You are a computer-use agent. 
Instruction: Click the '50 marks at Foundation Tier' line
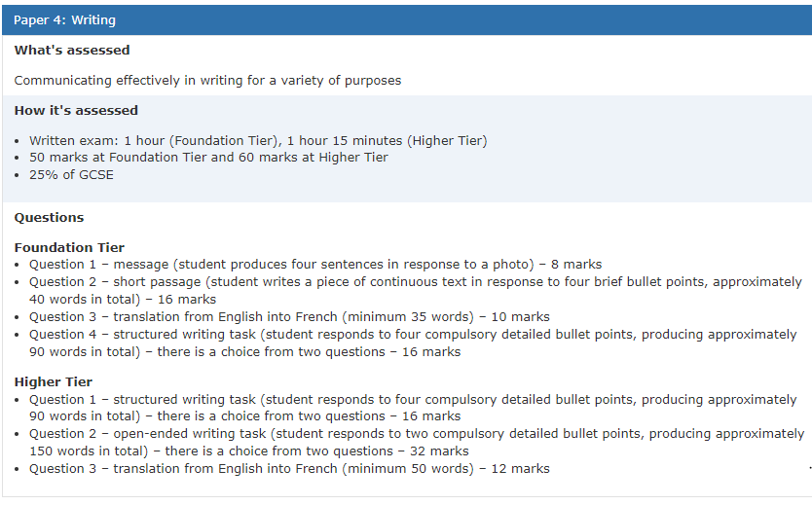208,158
